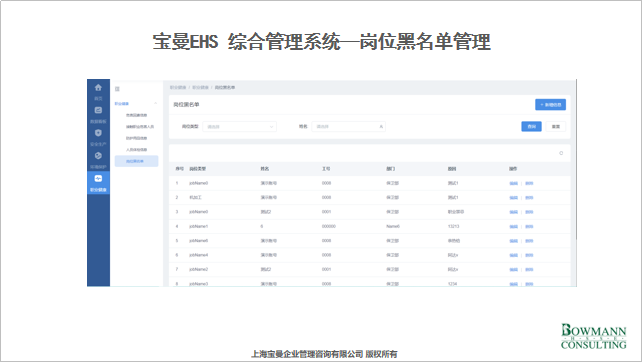Click the Name6 department cell
The width and height of the screenshot is (643, 363).
coord(393,226)
